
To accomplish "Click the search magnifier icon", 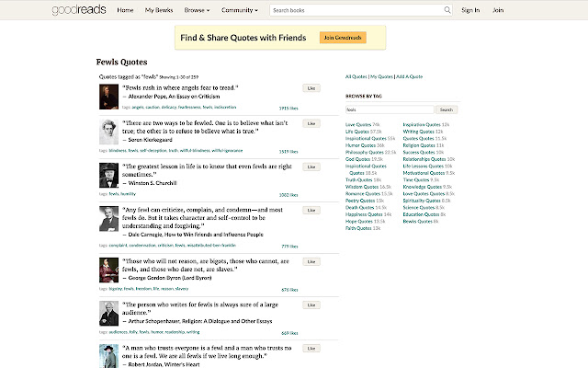I will click(x=447, y=10).
